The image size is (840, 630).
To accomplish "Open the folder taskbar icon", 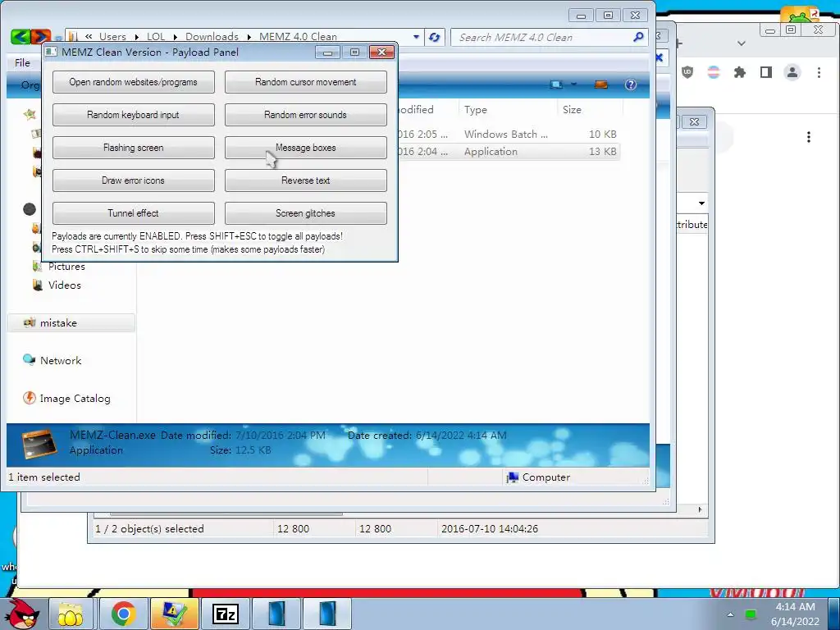I will tap(71, 614).
